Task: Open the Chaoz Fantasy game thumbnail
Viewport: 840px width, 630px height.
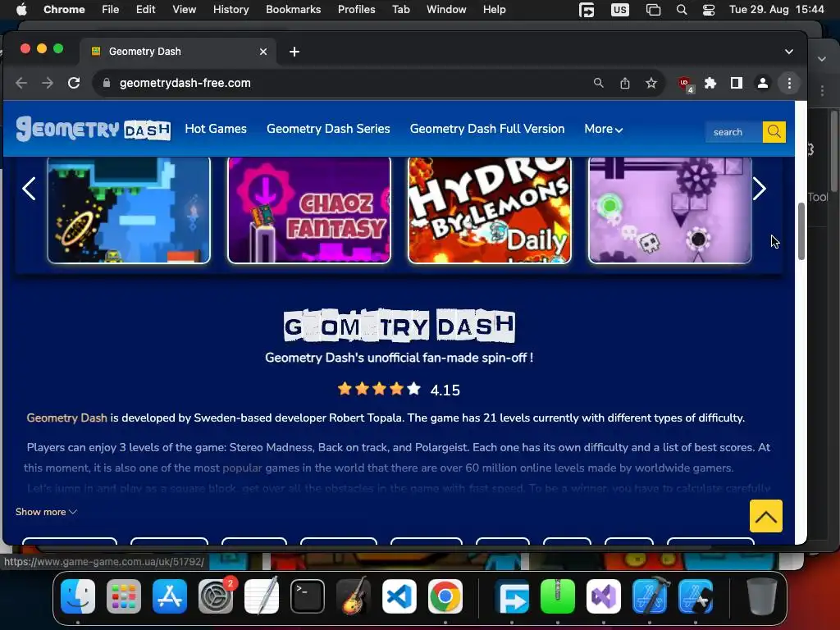Action: [309, 209]
